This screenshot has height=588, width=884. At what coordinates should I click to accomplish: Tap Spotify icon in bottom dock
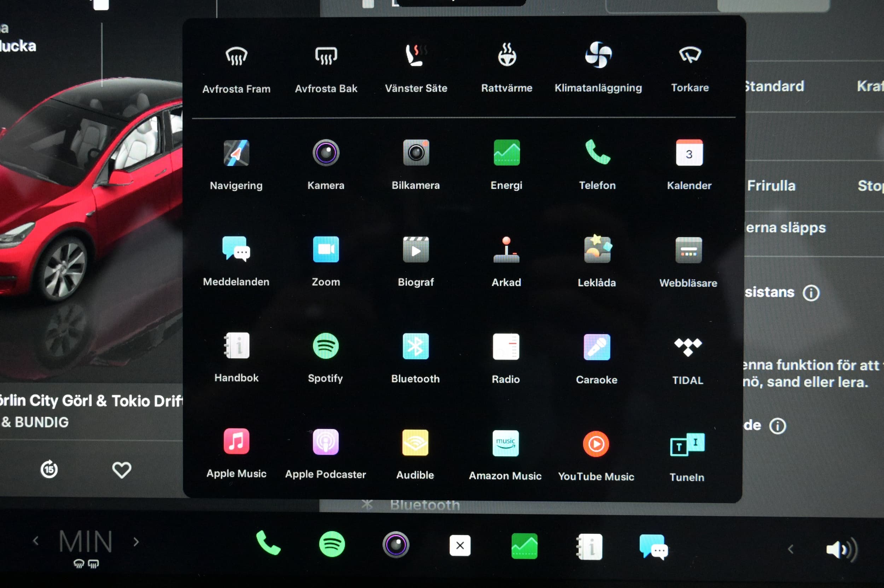tap(332, 544)
